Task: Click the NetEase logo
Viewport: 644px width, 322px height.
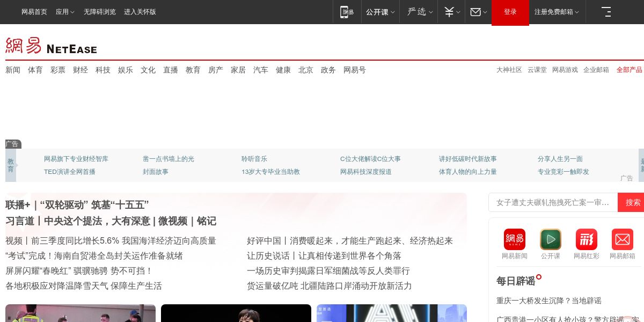Action: point(51,46)
